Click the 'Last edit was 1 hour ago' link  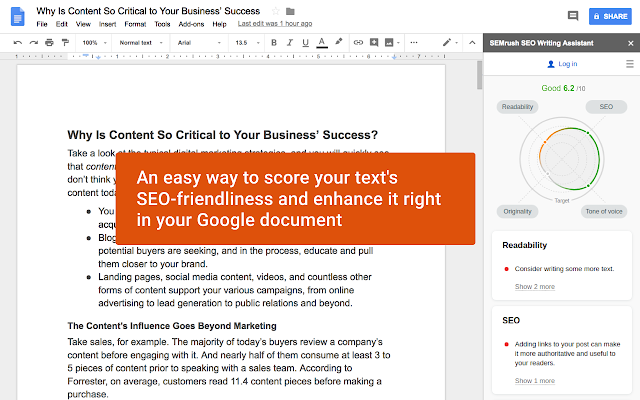(x=275, y=24)
